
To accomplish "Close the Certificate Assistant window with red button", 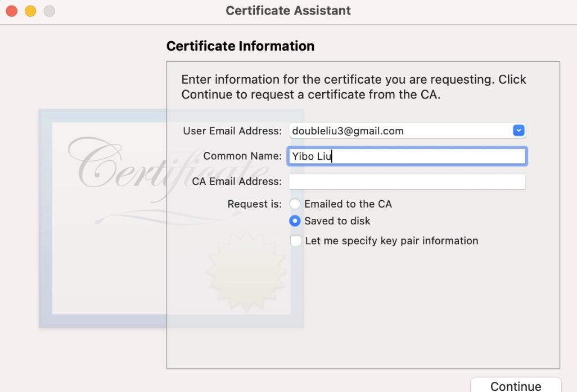I will point(11,11).
